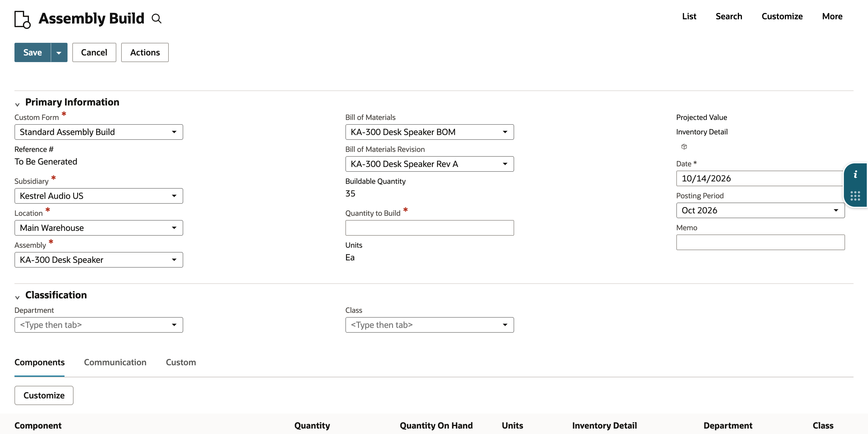Click the Customize button under Components
Screen dimensions: 868x434
tap(44, 396)
